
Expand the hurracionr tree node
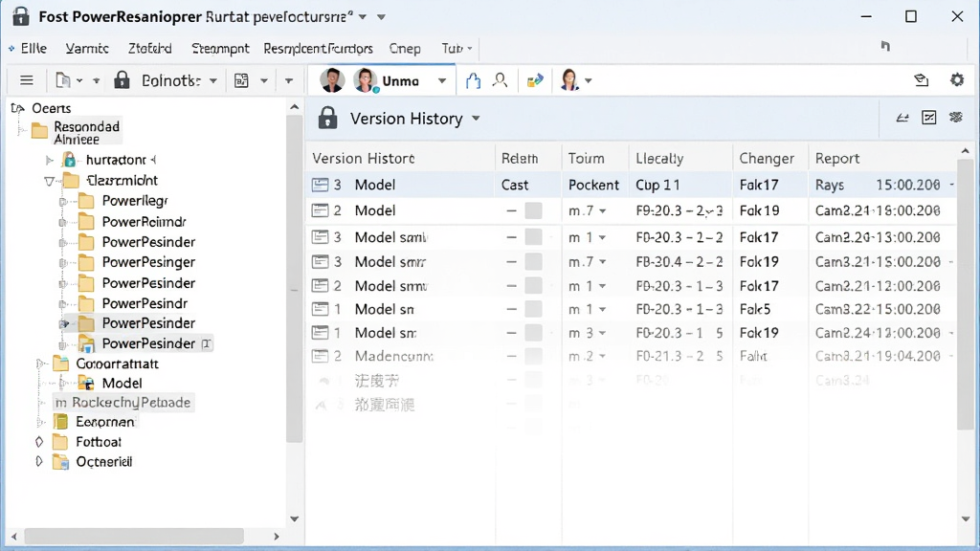[x=50, y=161]
